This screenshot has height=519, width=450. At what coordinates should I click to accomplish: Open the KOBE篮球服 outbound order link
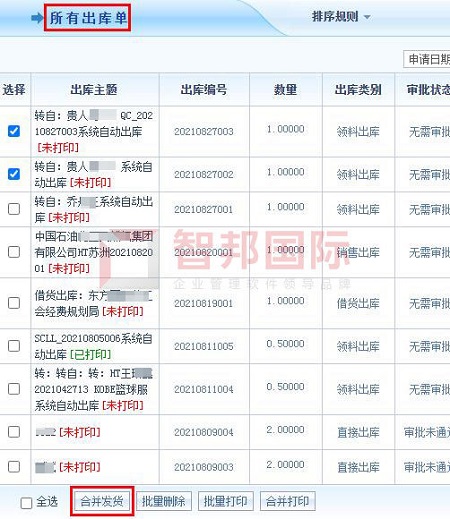pos(93,389)
